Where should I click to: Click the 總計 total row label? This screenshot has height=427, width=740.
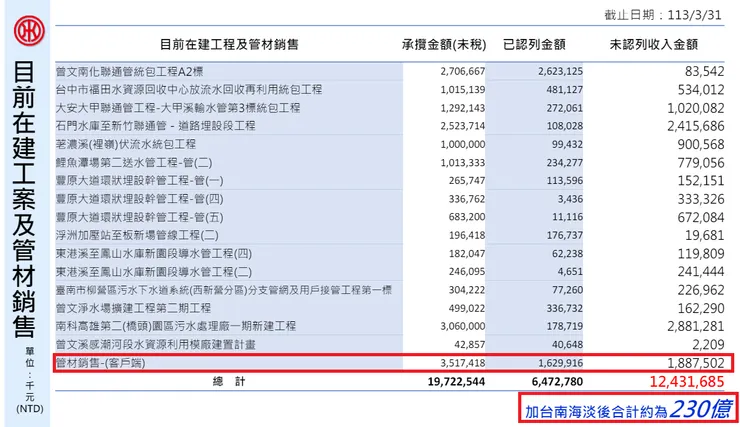tap(229, 381)
